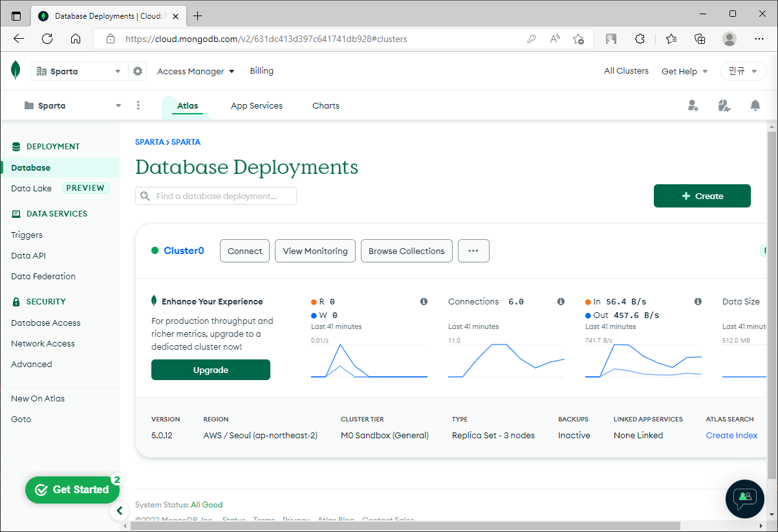Expand the Sparta organization dropdown
778x532 pixels.
tap(78, 71)
